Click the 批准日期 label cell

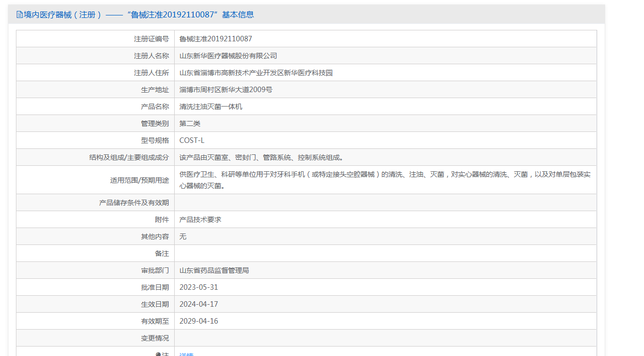(95, 287)
